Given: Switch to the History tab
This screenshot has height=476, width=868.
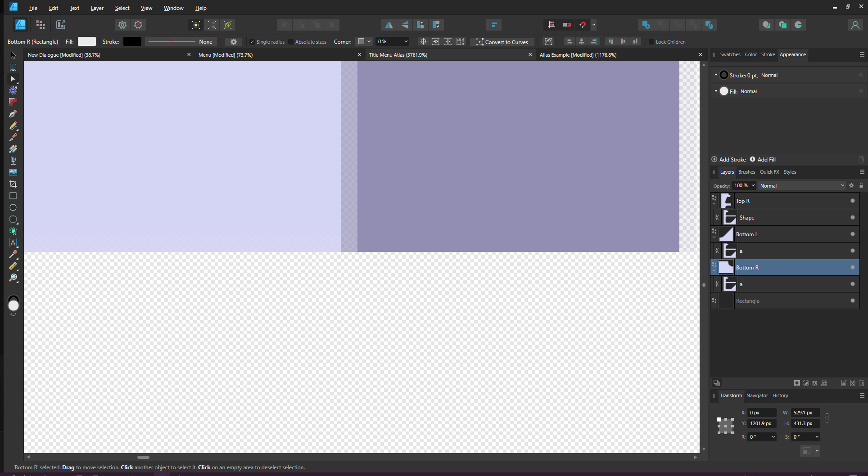Looking at the screenshot, I should coord(780,395).
